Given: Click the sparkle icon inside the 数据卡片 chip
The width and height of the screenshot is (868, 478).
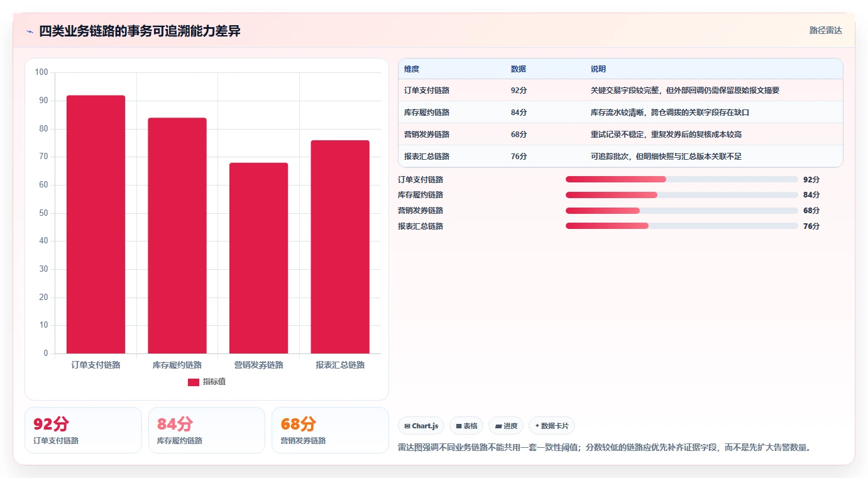Looking at the screenshot, I should (x=537, y=426).
